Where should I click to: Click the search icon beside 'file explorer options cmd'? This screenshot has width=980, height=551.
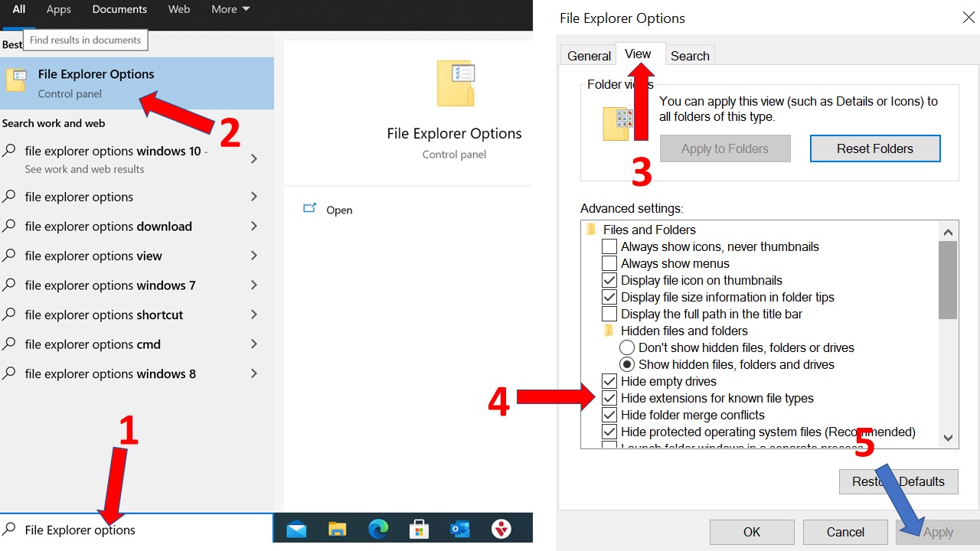[9, 344]
